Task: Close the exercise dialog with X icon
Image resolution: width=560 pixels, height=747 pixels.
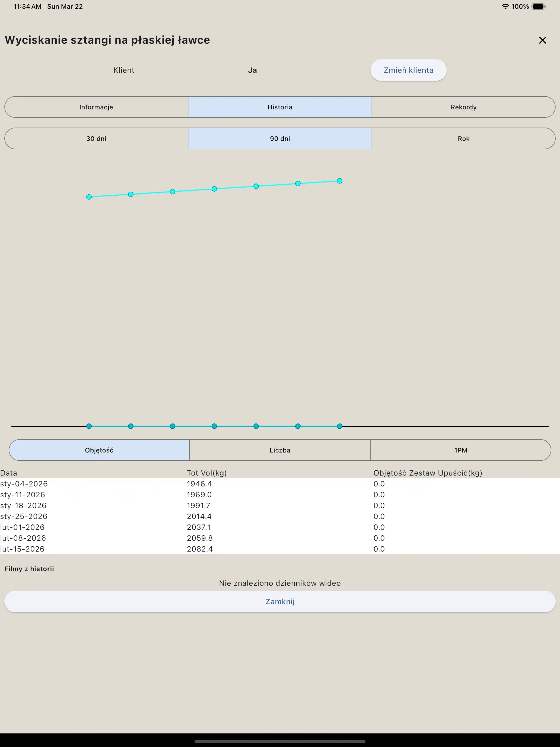Action: tap(542, 40)
